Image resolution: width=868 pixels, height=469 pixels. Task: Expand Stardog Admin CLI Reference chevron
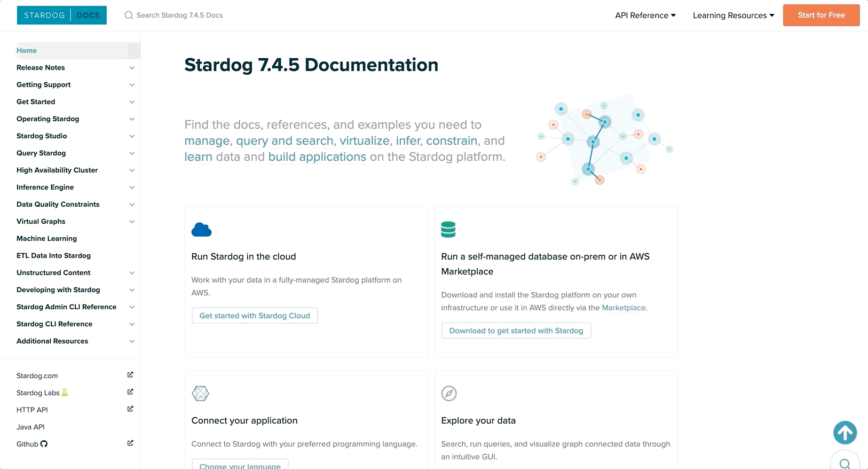[x=132, y=307]
